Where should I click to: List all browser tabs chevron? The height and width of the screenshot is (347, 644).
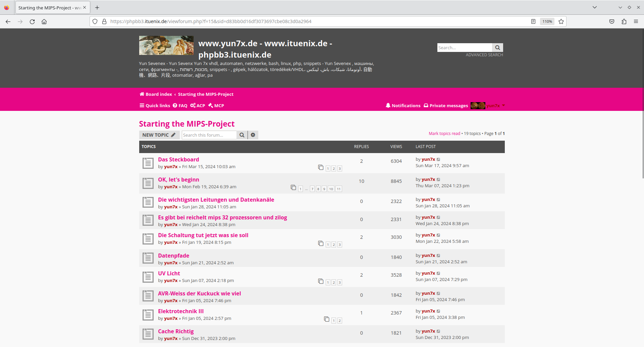pos(594,7)
